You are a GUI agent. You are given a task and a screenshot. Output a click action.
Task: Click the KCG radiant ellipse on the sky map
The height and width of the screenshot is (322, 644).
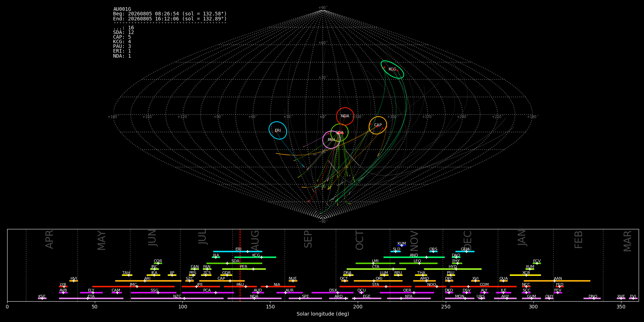392,69
